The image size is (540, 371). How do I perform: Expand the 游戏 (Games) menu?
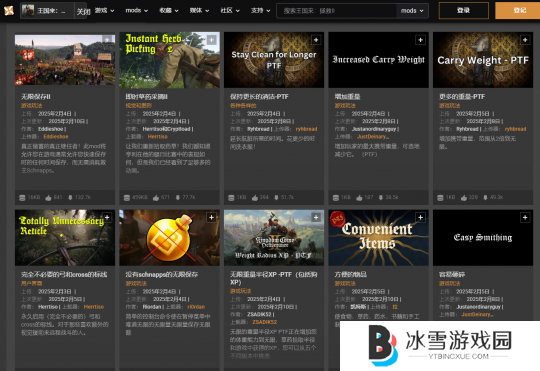(x=104, y=11)
